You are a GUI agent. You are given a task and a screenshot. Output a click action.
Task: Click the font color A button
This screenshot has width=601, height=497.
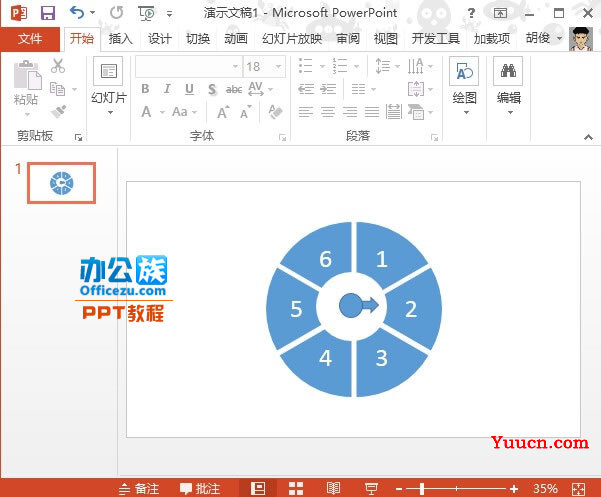click(146, 112)
